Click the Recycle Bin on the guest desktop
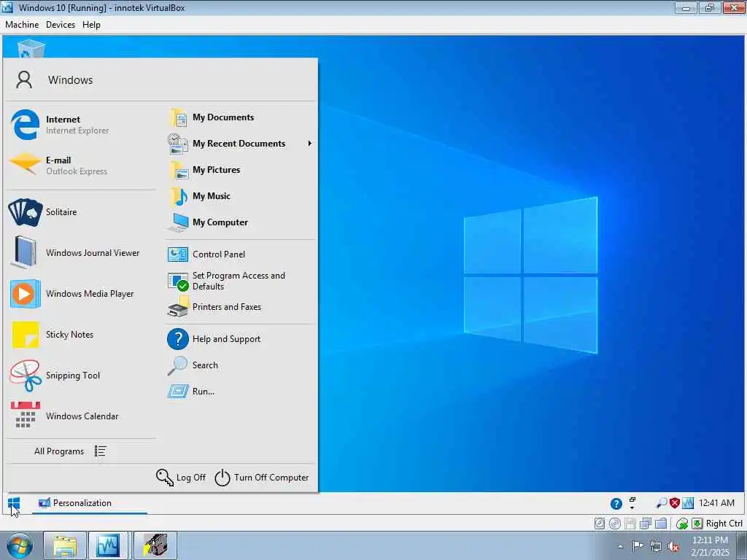 [x=31, y=49]
